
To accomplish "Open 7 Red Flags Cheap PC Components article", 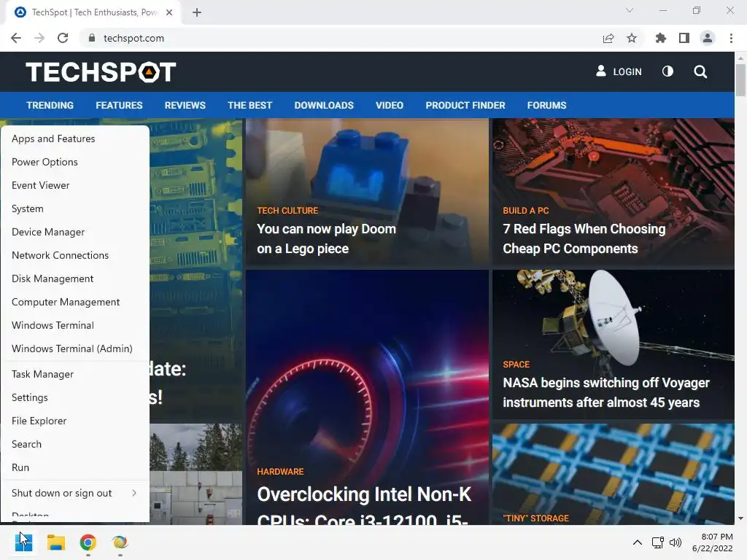I will (584, 238).
